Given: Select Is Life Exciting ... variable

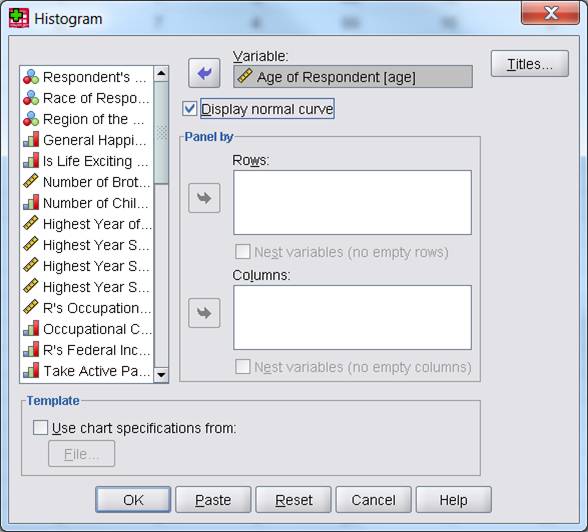Looking at the screenshot, I should coord(96,161).
